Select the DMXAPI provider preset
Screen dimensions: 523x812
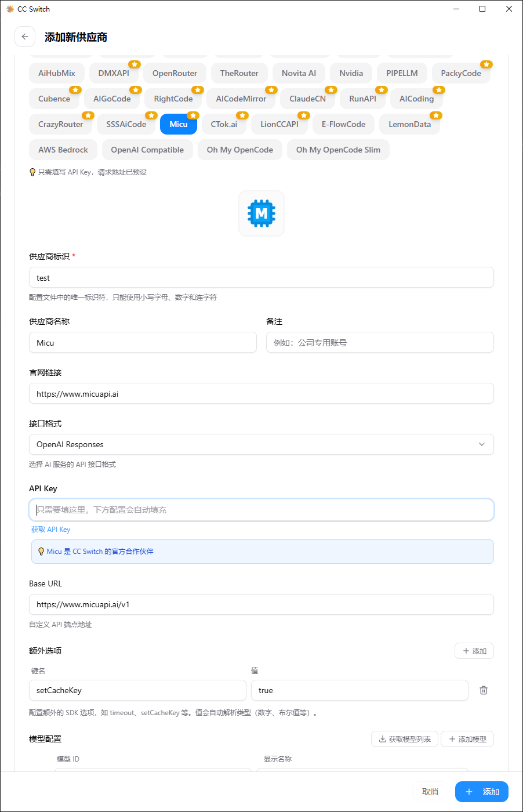point(114,73)
